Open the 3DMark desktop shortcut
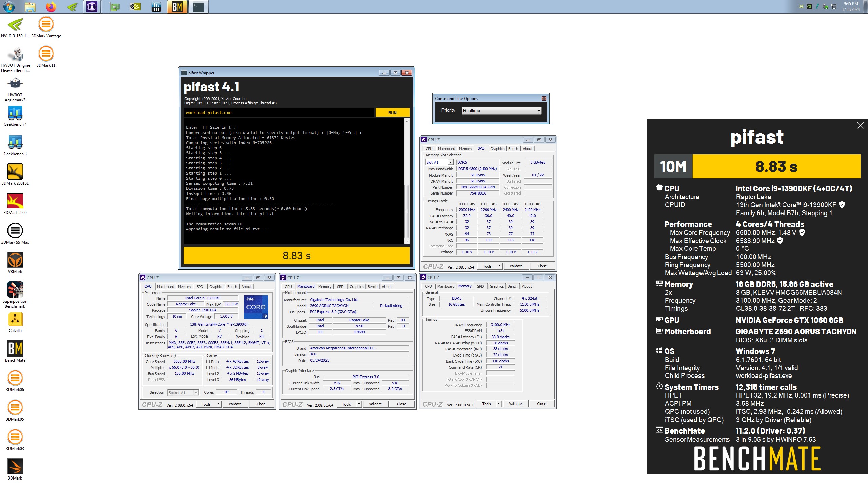This screenshot has width=868, height=488. click(15, 470)
